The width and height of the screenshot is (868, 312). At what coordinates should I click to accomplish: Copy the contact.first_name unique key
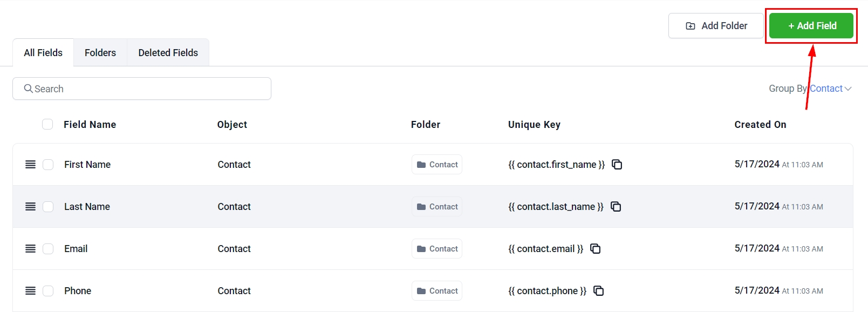point(617,165)
